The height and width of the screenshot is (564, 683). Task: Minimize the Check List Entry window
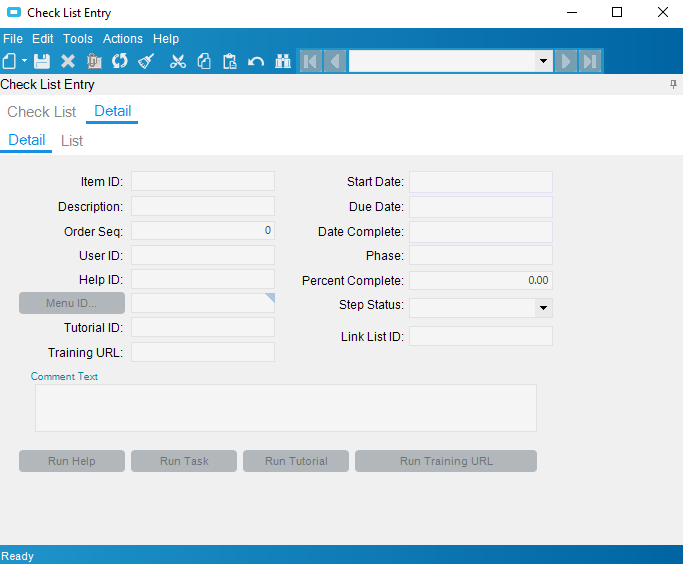(x=572, y=13)
